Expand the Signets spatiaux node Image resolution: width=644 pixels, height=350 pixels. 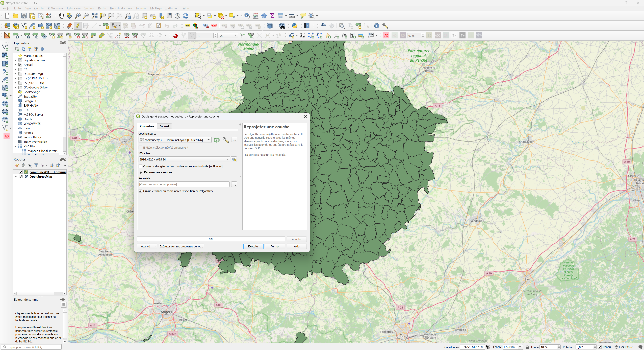(15, 60)
